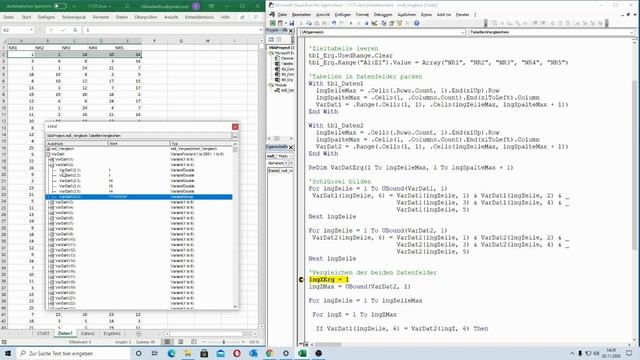Open Ausführen menu in VBA editor
Image resolution: width=640 pixels, height=360 pixels.
coord(407,15)
